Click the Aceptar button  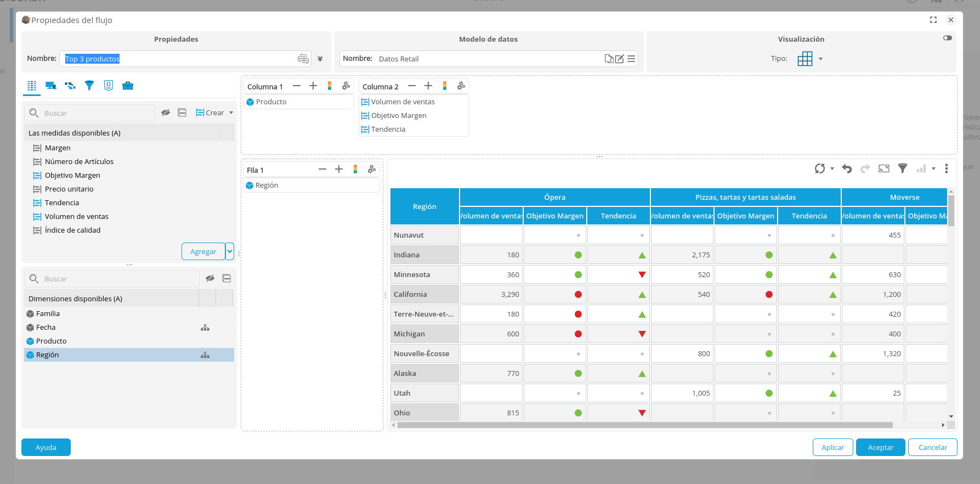tap(880, 447)
